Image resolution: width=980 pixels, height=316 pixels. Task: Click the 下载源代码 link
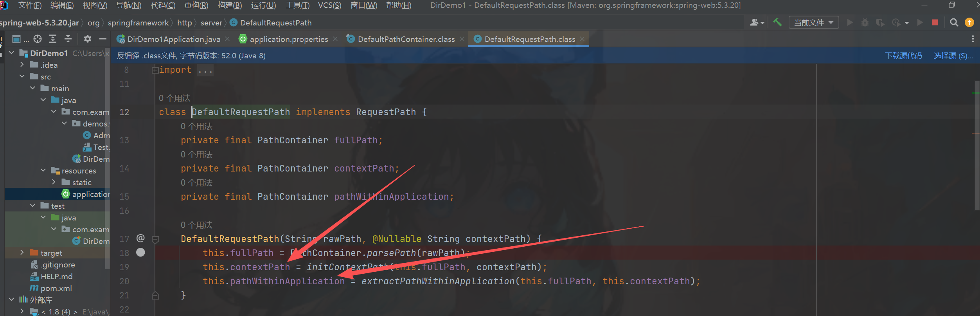(903, 56)
